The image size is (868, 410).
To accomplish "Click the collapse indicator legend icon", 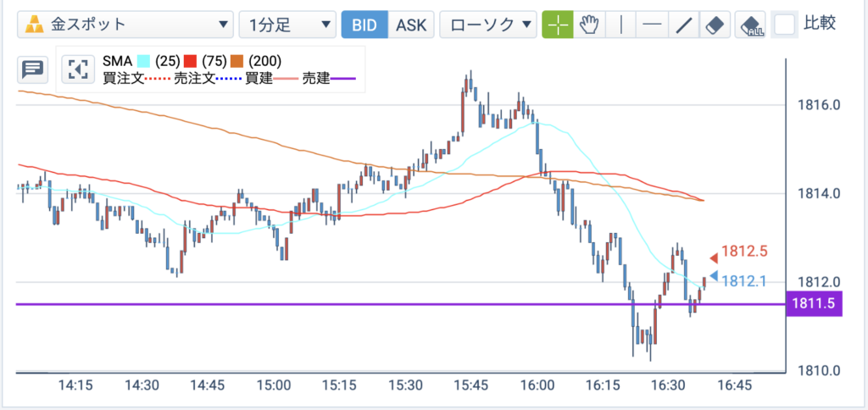I will click(78, 69).
